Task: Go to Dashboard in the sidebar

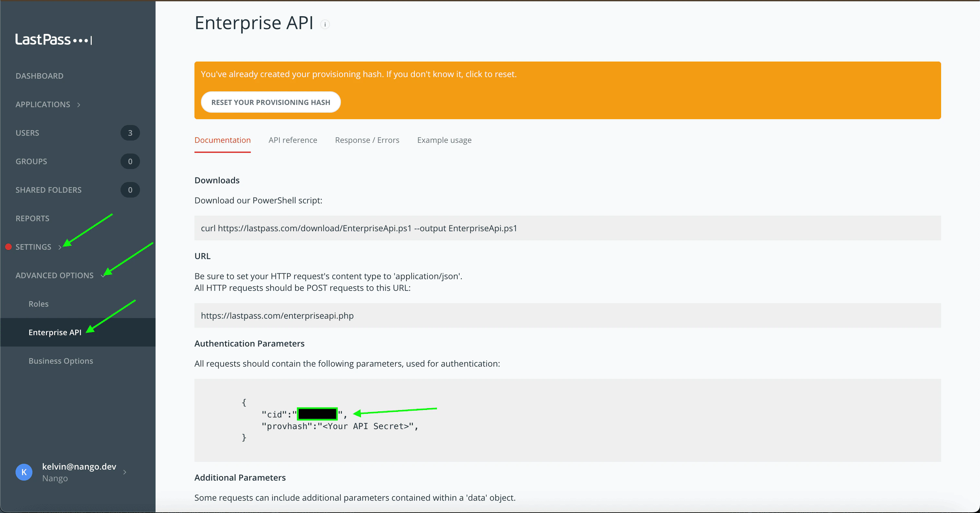Action: (40, 76)
